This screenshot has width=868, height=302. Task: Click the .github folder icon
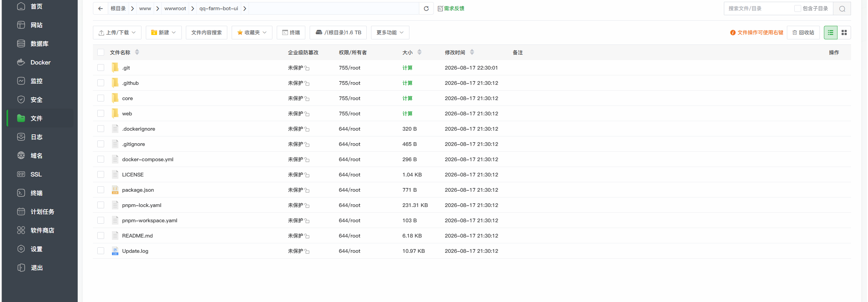(x=115, y=83)
